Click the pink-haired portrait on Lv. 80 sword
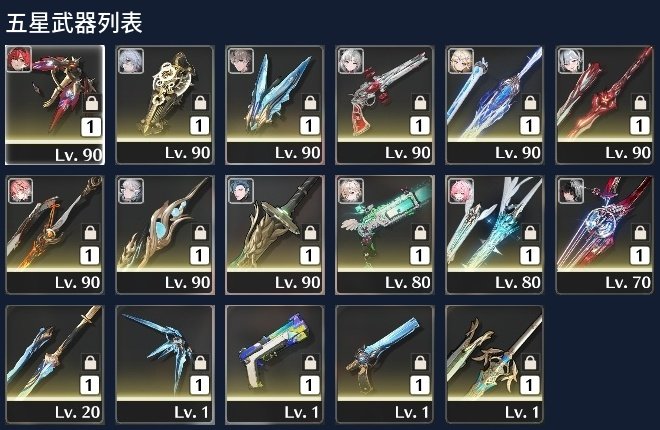The image size is (660, 430). pyautogui.click(x=461, y=190)
